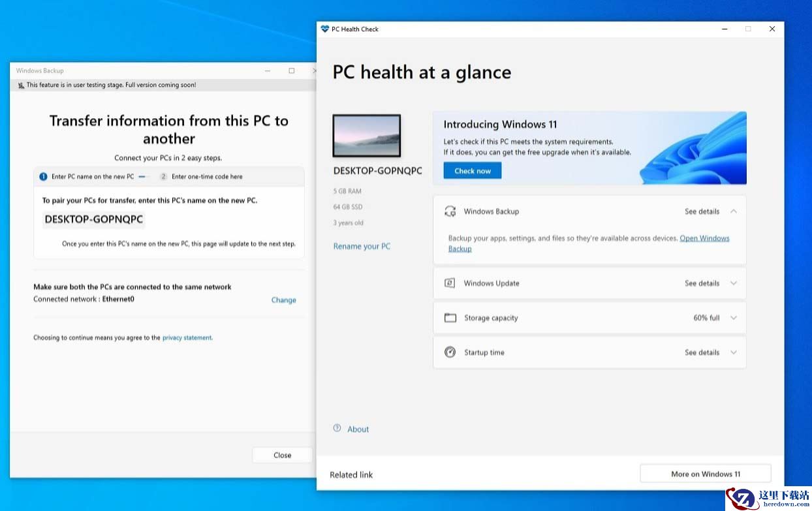812x511 pixels.
Task: Click the Check now button
Action: click(x=473, y=171)
